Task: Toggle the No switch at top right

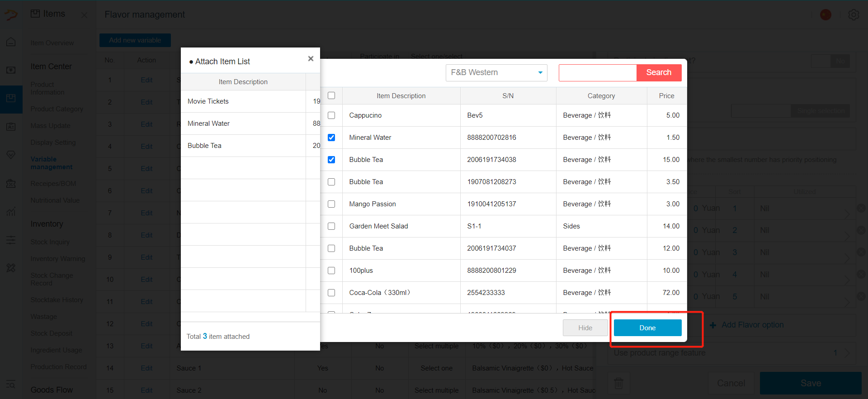Action: [x=830, y=61]
